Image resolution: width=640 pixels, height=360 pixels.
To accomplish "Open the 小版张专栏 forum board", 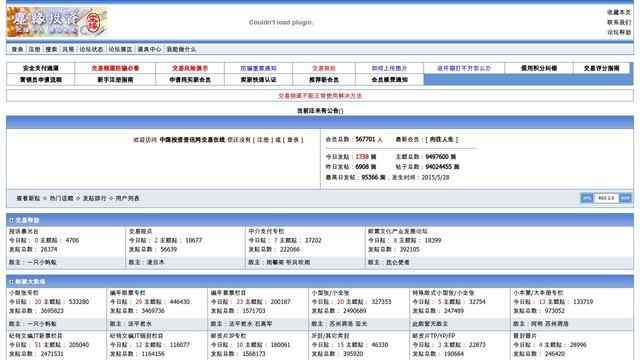I will click(24, 293).
